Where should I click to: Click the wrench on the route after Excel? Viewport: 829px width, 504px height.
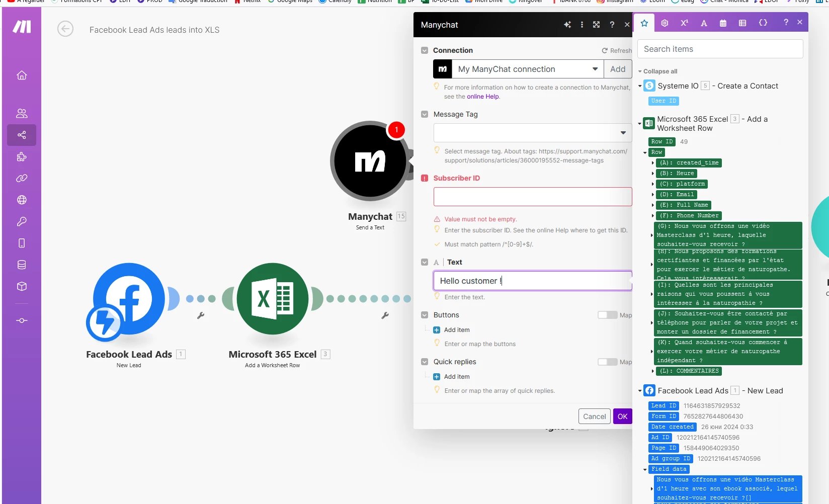coord(385,315)
